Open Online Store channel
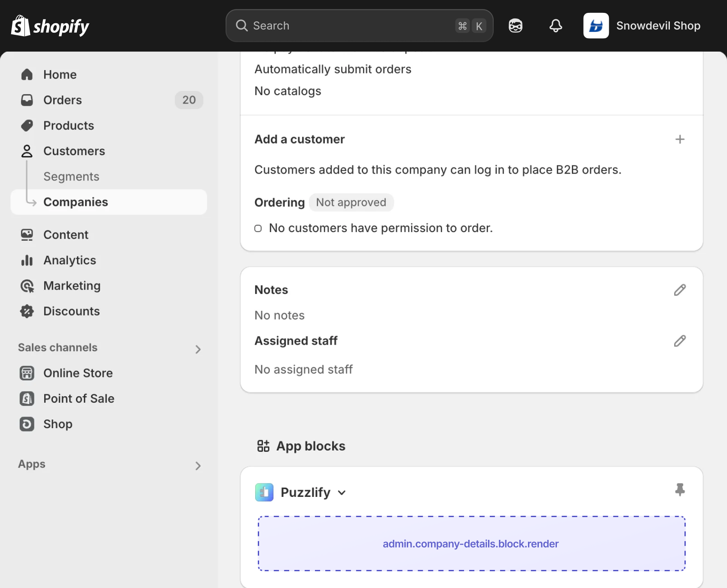 pos(109,373)
